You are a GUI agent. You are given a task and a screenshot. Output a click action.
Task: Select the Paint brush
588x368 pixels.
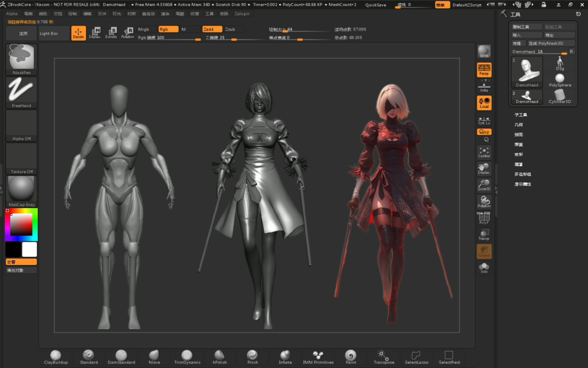coord(351,357)
